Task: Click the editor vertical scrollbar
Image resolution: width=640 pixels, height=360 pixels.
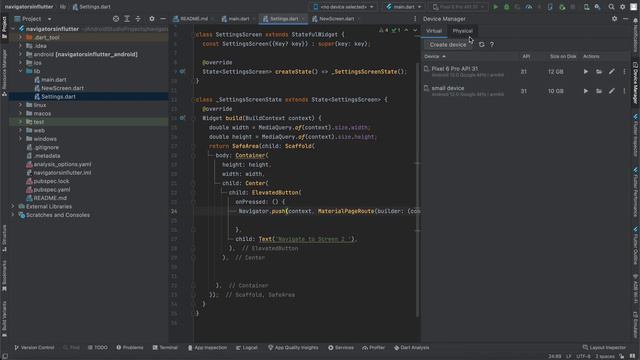Action: [x=418, y=190]
